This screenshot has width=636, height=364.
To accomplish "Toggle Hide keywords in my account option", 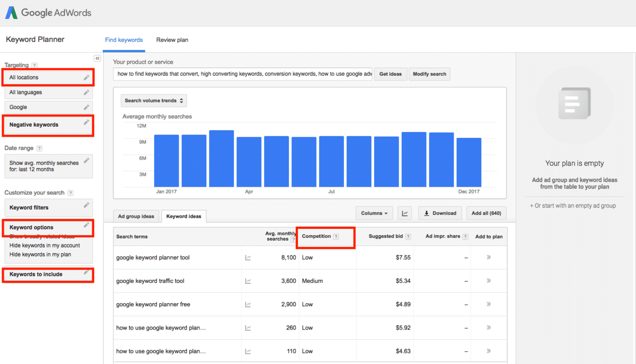I will 45,245.
